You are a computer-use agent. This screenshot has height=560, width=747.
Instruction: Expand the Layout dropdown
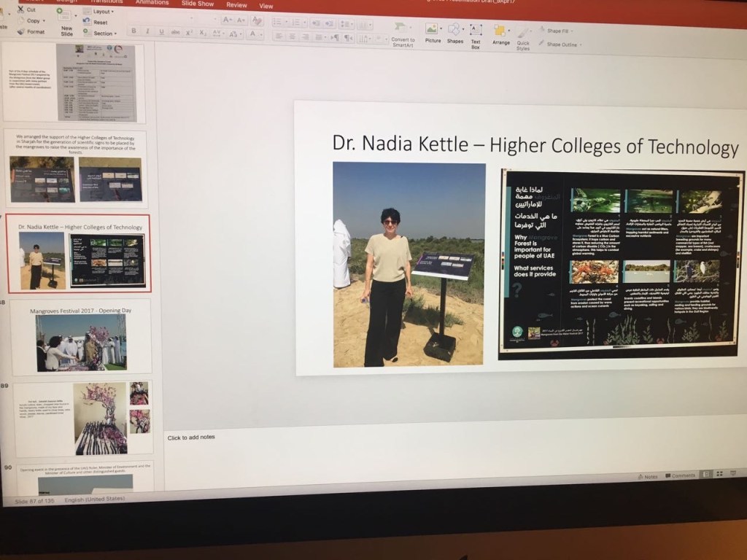tap(102, 12)
